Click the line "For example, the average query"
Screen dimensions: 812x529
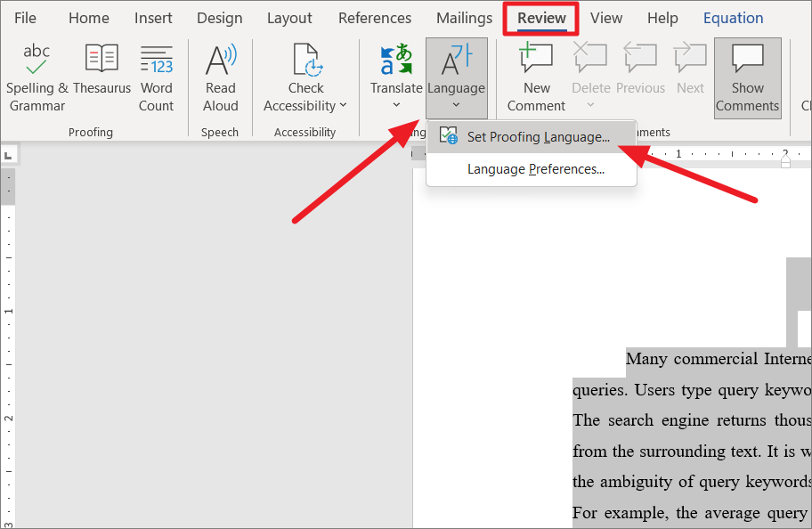click(691, 513)
